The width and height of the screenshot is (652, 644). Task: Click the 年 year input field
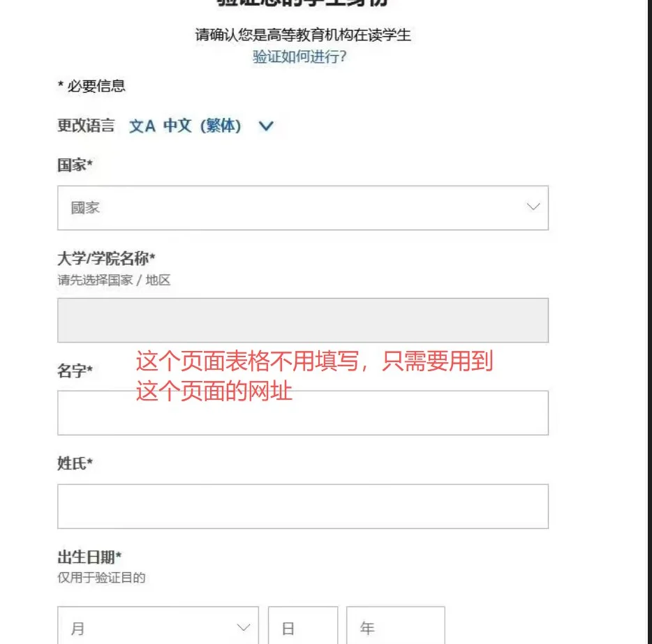pyautogui.click(x=395, y=628)
